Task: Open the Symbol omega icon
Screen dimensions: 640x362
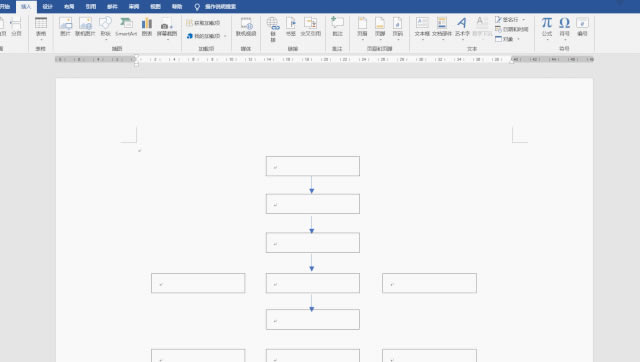Action: [564, 27]
